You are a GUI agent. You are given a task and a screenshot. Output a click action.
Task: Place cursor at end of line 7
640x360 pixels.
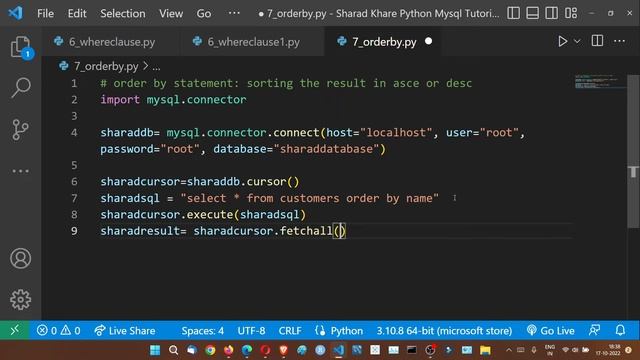point(440,198)
